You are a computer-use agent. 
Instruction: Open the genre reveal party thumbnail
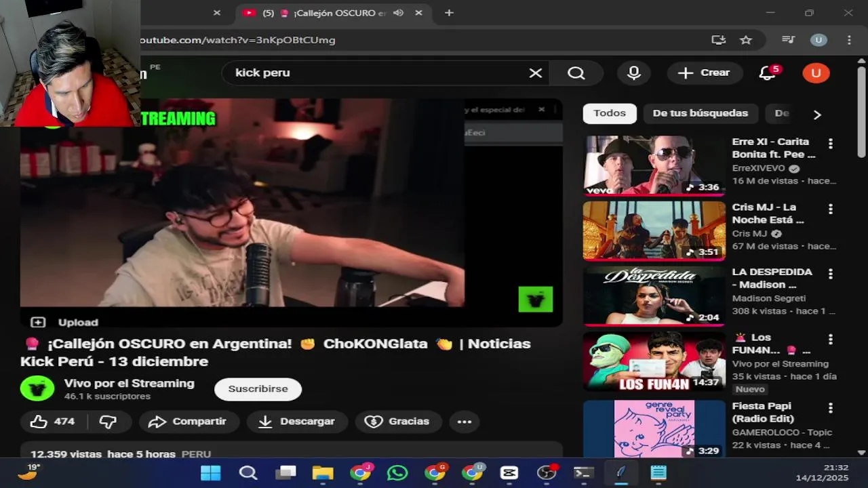tap(654, 428)
